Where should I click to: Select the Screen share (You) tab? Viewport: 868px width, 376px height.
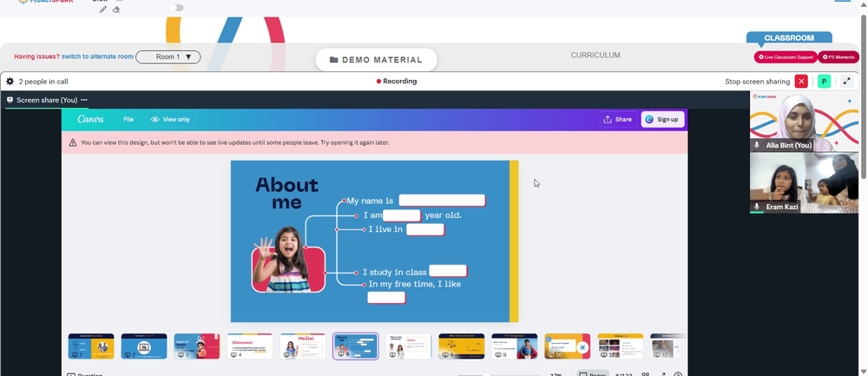47,100
